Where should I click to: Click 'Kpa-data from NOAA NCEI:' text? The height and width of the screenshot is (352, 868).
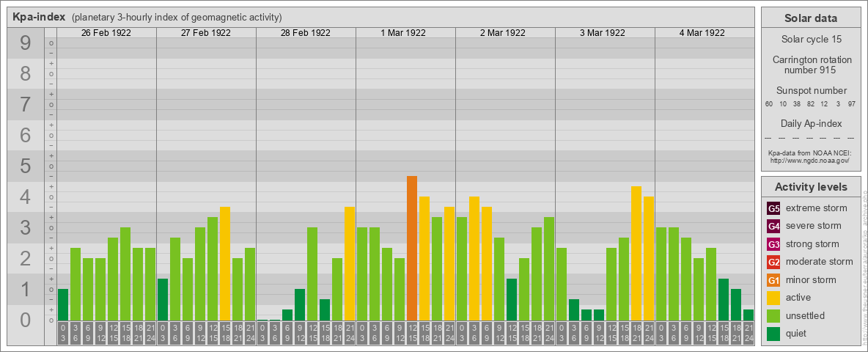811,153
